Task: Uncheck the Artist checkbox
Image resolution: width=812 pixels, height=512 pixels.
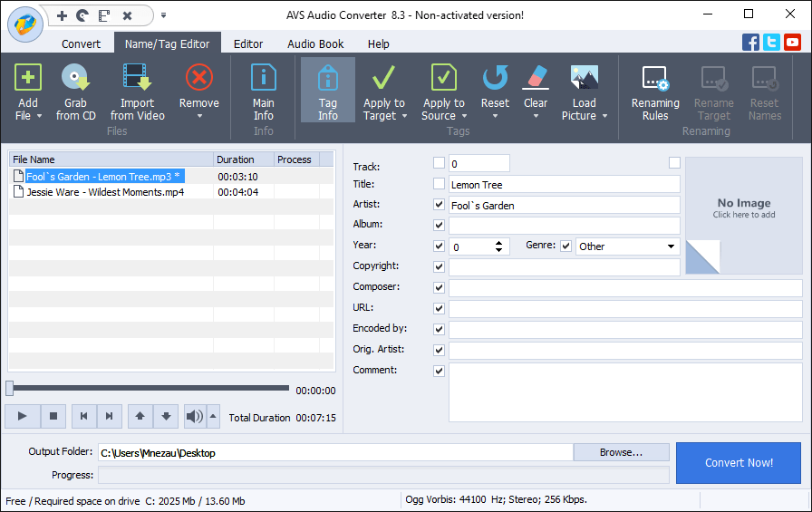Action: coord(439,205)
